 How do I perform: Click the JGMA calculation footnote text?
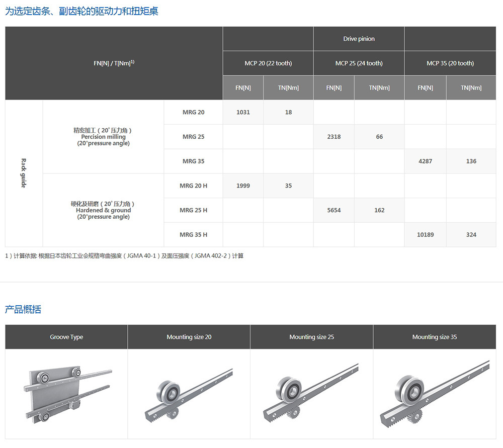pyautogui.click(x=124, y=256)
